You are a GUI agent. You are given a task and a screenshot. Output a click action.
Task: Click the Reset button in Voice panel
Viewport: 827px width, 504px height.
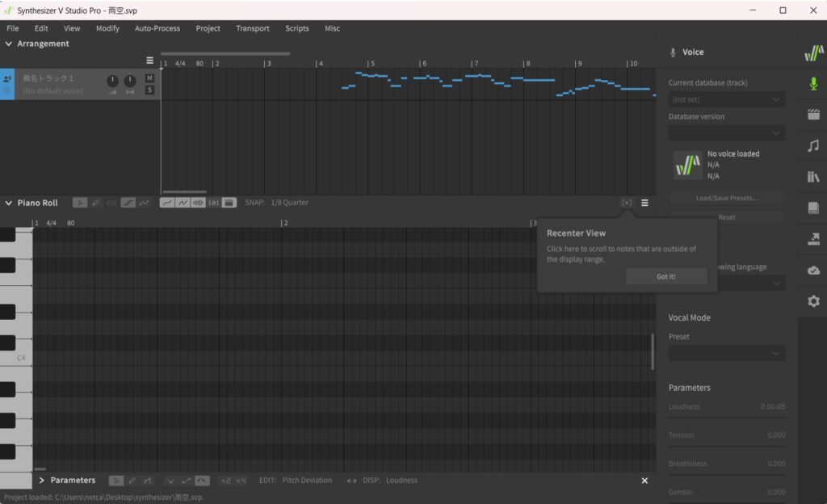pos(726,217)
